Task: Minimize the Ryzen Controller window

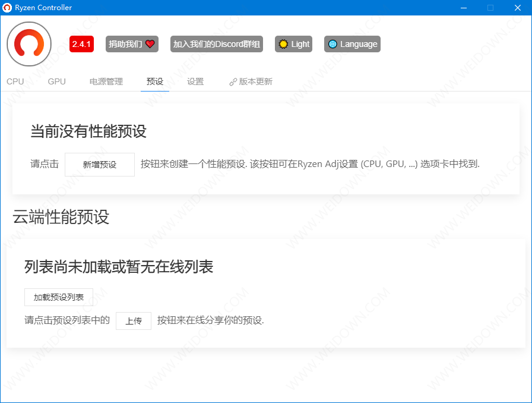Action: pyautogui.click(x=464, y=8)
